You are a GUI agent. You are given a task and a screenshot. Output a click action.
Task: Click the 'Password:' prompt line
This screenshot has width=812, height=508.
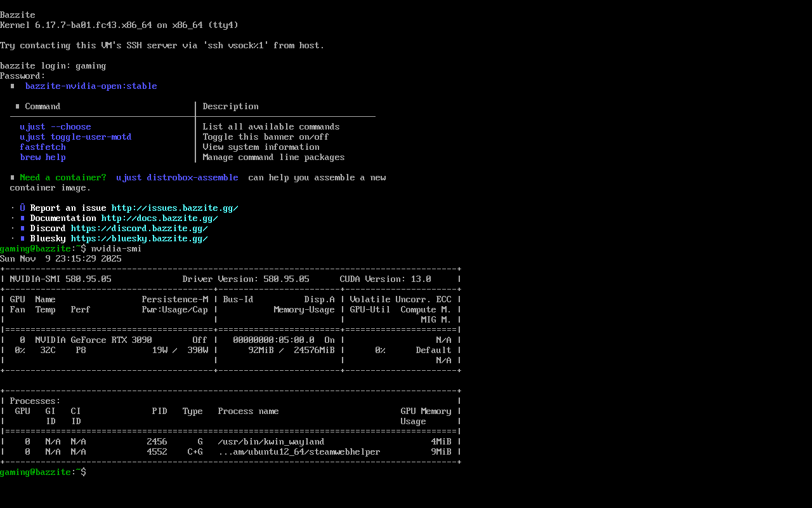pyautogui.click(x=23, y=76)
